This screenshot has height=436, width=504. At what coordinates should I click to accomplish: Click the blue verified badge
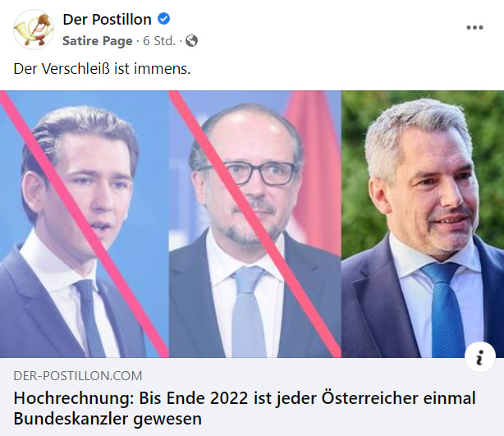(x=163, y=19)
